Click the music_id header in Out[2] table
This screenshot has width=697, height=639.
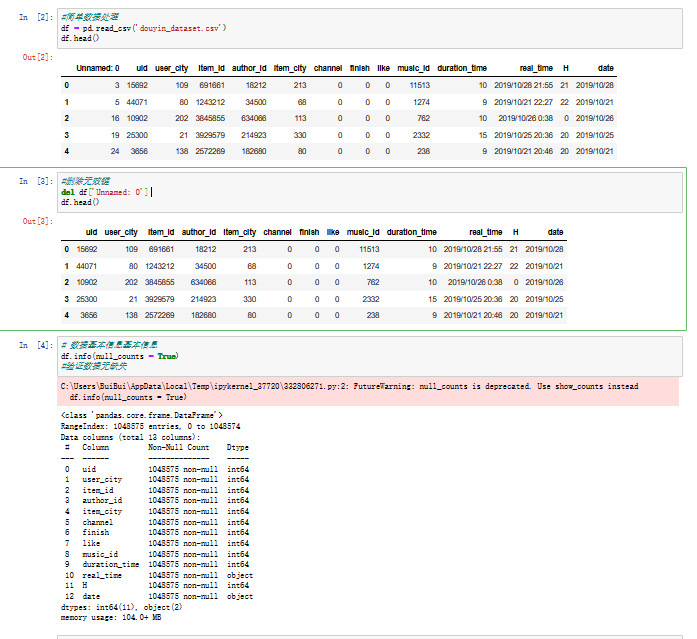point(413,68)
